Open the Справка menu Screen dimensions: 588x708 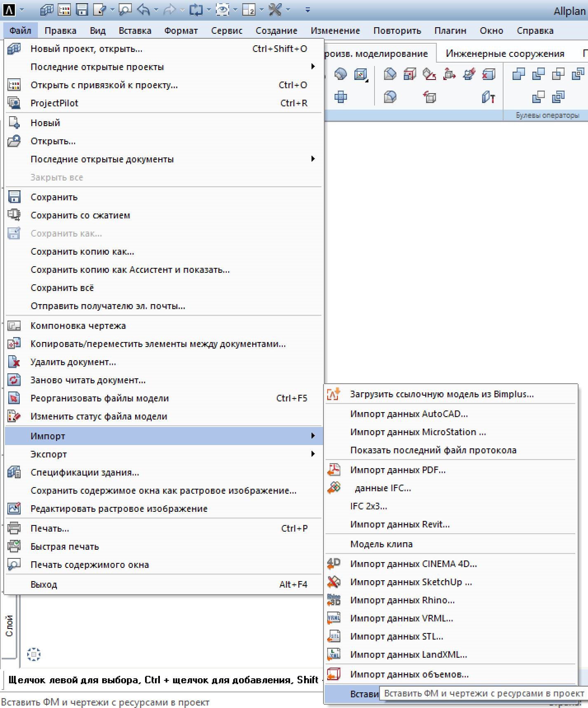click(x=535, y=30)
